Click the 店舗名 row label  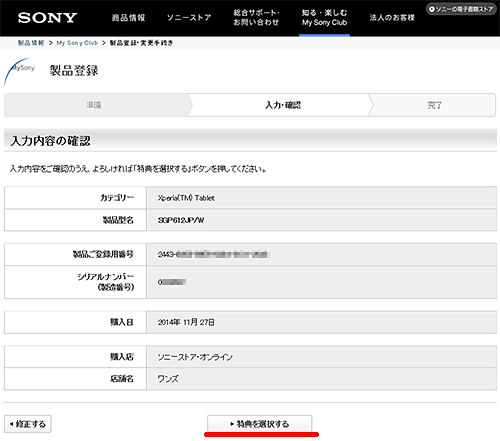[x=122, y=379]
